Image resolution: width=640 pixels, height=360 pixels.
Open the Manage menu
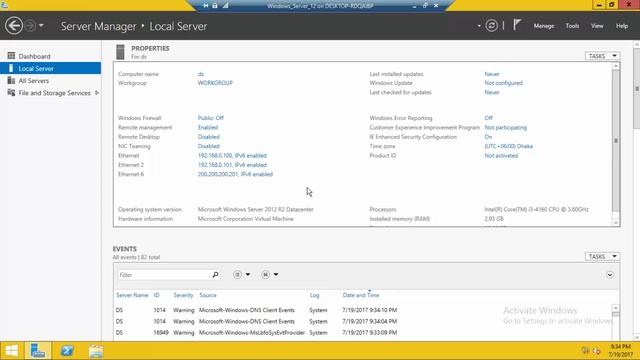[x=544, y=26]
